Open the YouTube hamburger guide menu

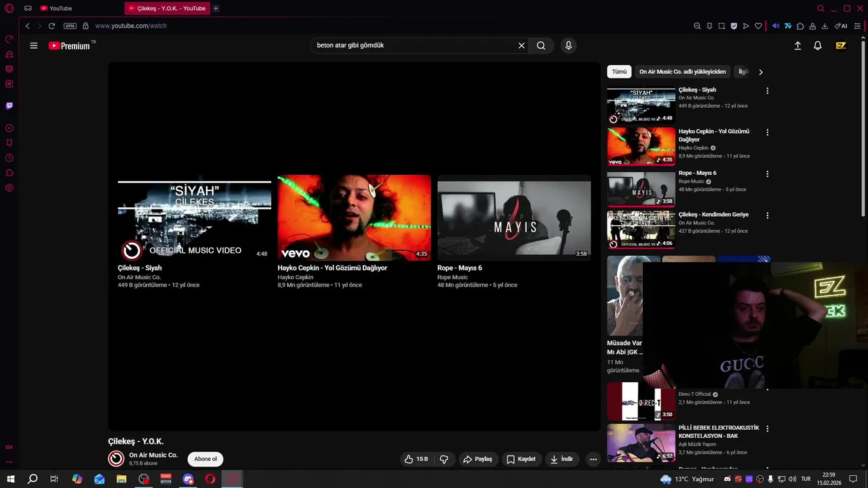click(34, 45)
